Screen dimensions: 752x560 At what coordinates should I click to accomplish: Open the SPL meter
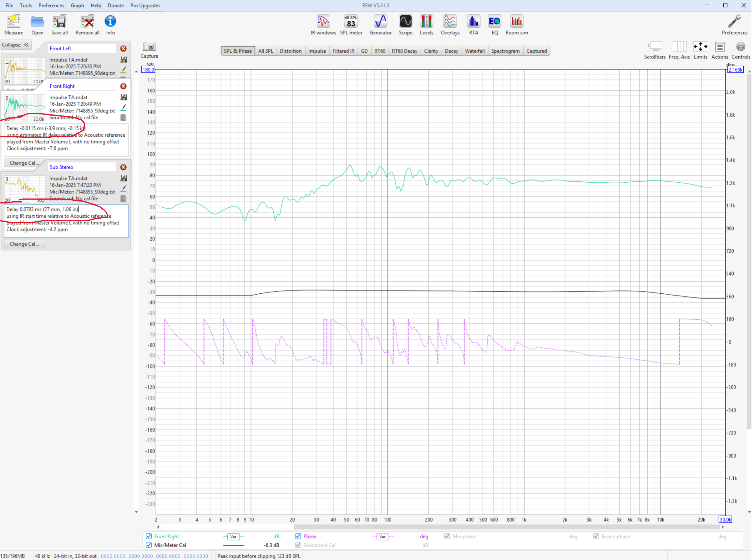351,25
